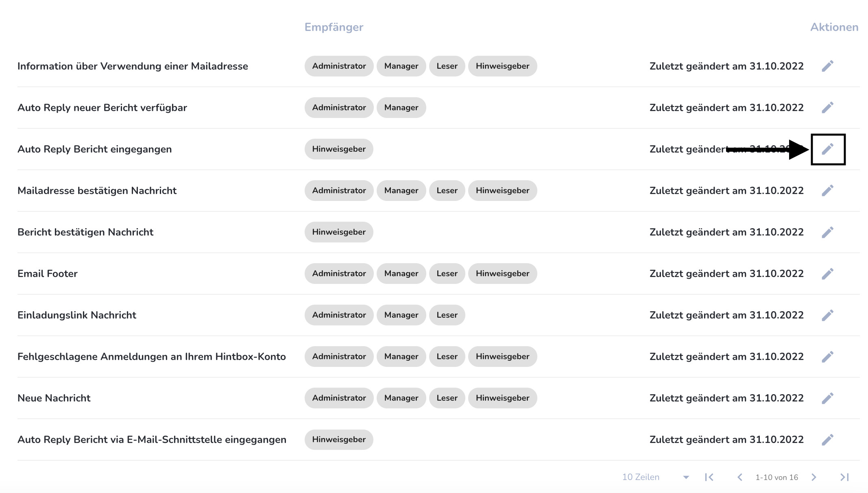This screenshot has height=493, width=868.
Task: Click Zuletzt geändert date in Email Footer row
Action: [x=726, y=273]
